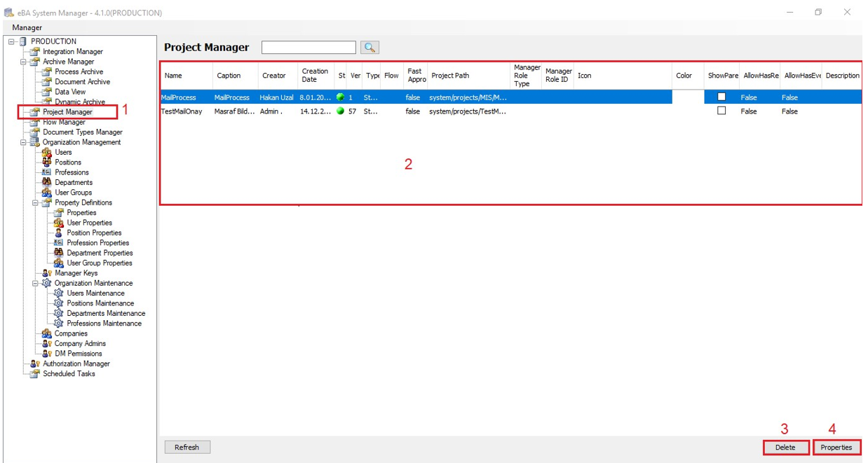This screenshot has width=868, height=463.
Task: Open the Manager menu
Action: click(x=27, y=27)
